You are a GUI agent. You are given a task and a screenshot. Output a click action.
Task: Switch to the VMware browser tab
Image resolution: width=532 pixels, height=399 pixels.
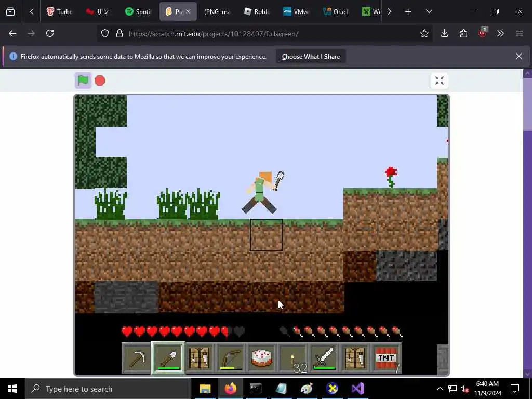point(296,11)
